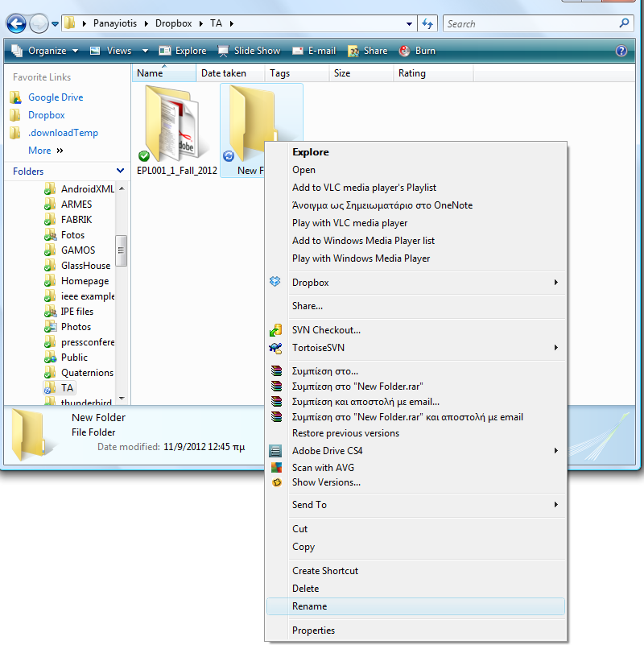Choose SVN Checkout... in context menu
The image size is (644, 645).
click(x=415, y=330)
